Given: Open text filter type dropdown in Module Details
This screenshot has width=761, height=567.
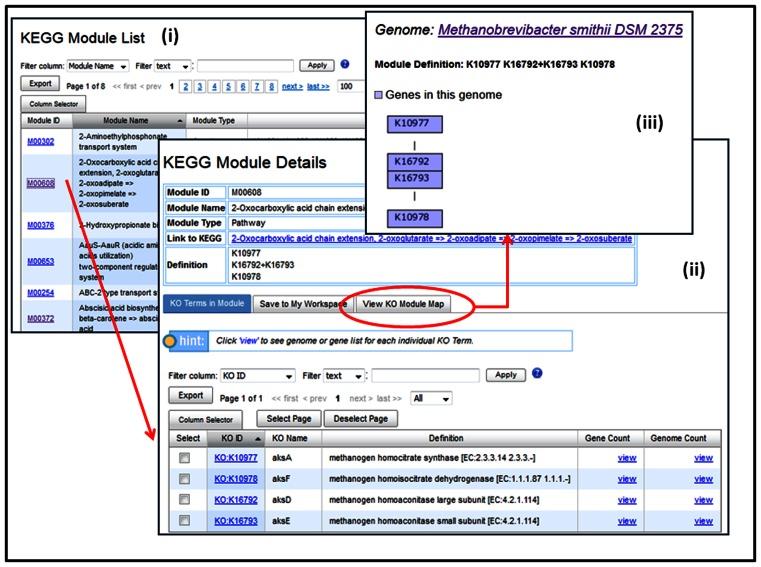Looking at the screenshot, I should tap(344, 376).
